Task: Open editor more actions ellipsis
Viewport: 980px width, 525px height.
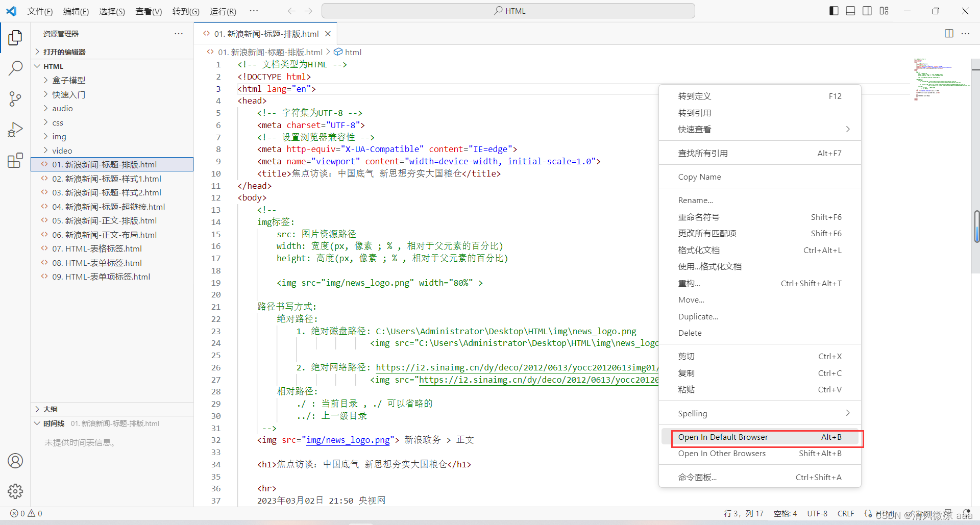Action: (x=965, y=33)
